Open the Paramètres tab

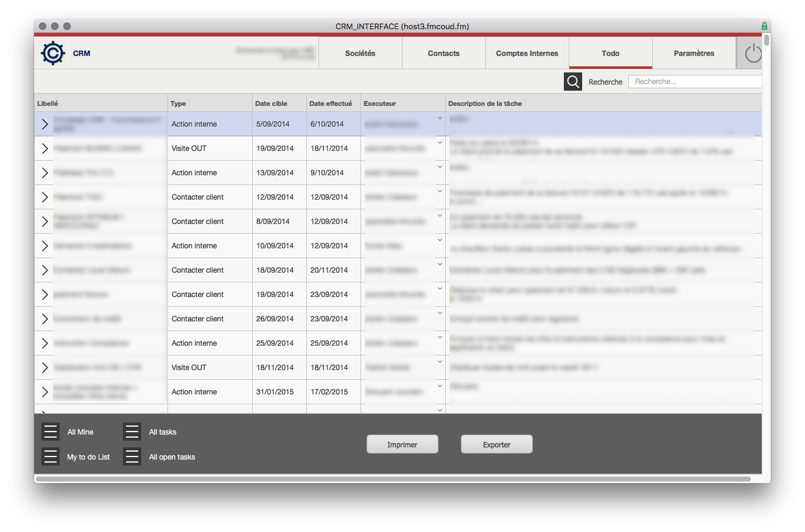(694, 53)
